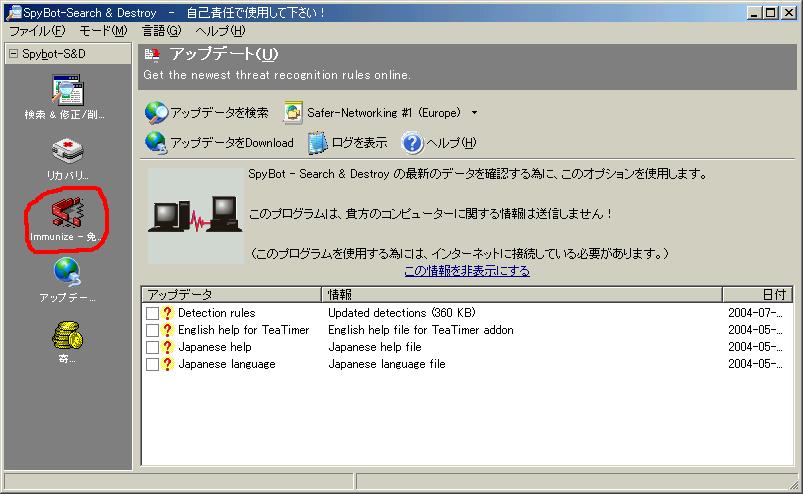Click the question mark icon beside Japanese help
This screenshot has height=494, width=803.
(x=167, y=347)
